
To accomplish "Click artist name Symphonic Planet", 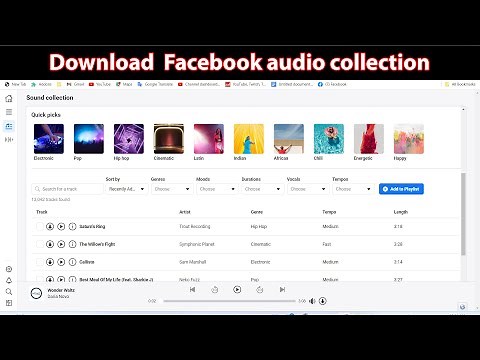I will tap(197, 244).
